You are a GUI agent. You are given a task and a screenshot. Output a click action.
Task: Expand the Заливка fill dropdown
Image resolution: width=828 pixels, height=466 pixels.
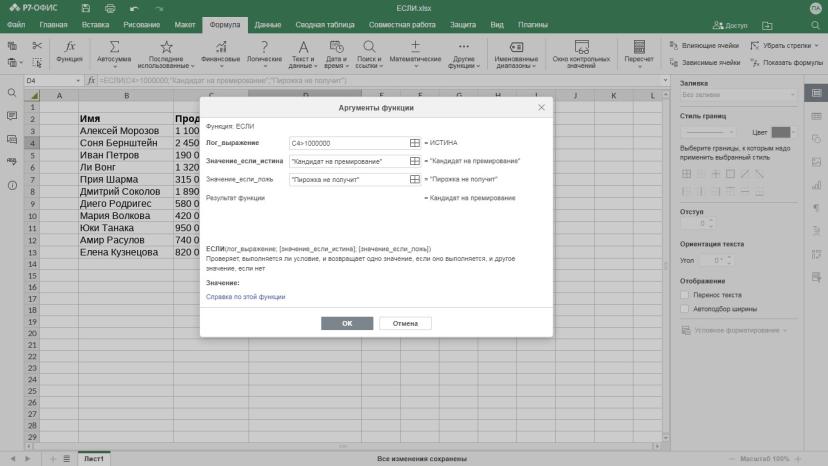coord(738,95)
